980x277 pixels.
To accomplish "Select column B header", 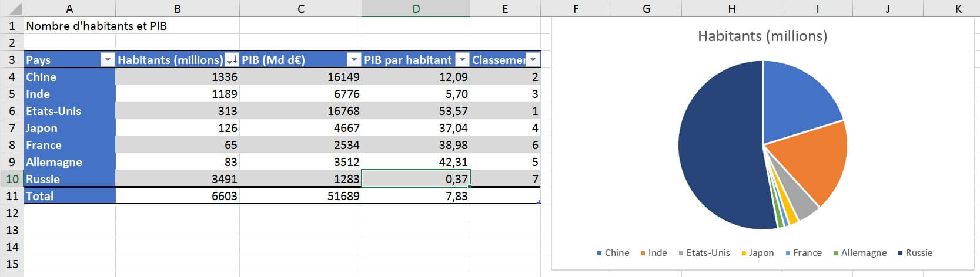I will point(177,9).
